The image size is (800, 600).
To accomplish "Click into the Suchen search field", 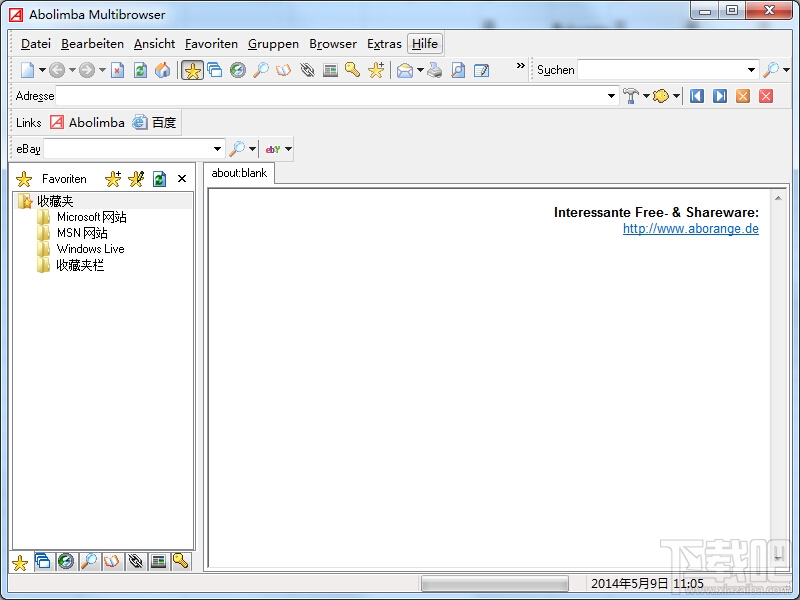I will (x=661, y=70).
